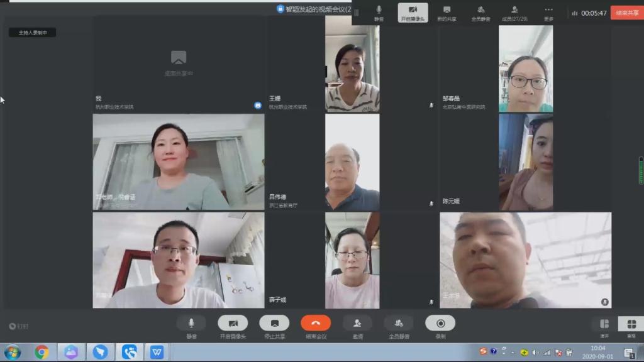Select the 宫格 grid view layout

coord(631,324)
